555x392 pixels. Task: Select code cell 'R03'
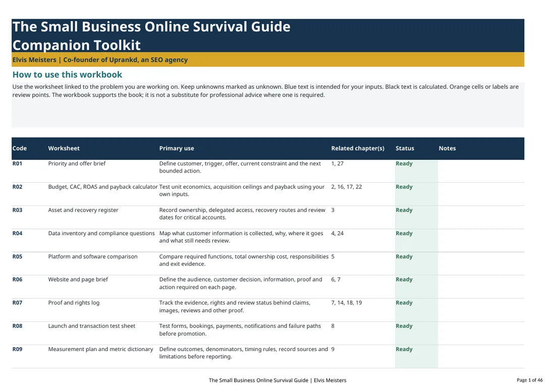(x=17, y=210)
